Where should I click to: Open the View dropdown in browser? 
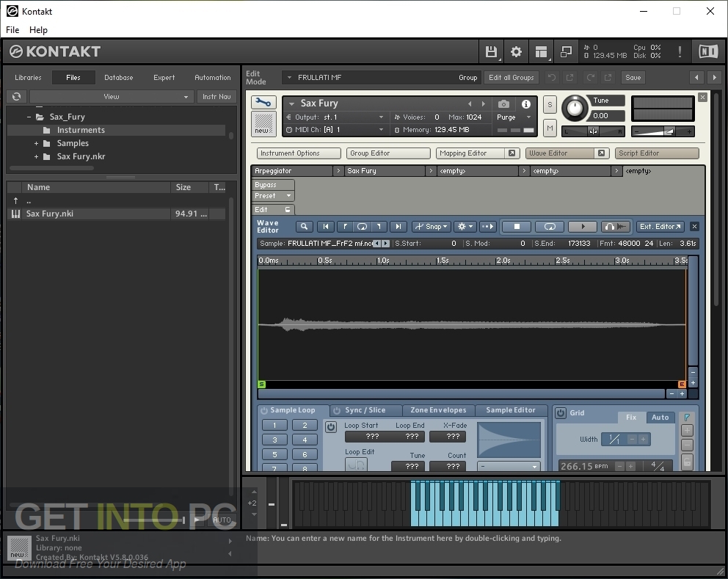[x=110, y=97]
